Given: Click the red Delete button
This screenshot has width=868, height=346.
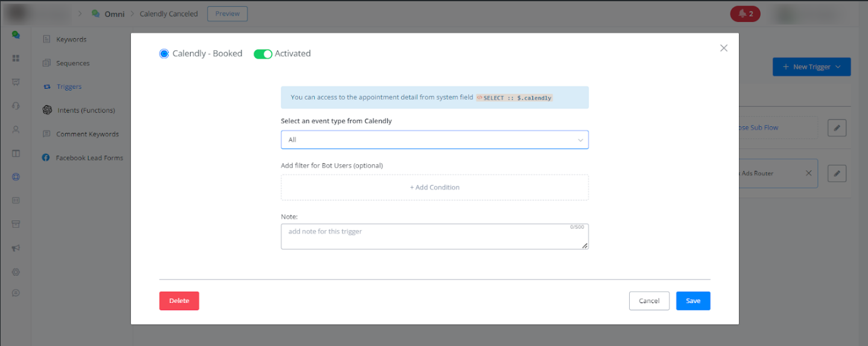Looking at the screenshot, I should 179,301.
